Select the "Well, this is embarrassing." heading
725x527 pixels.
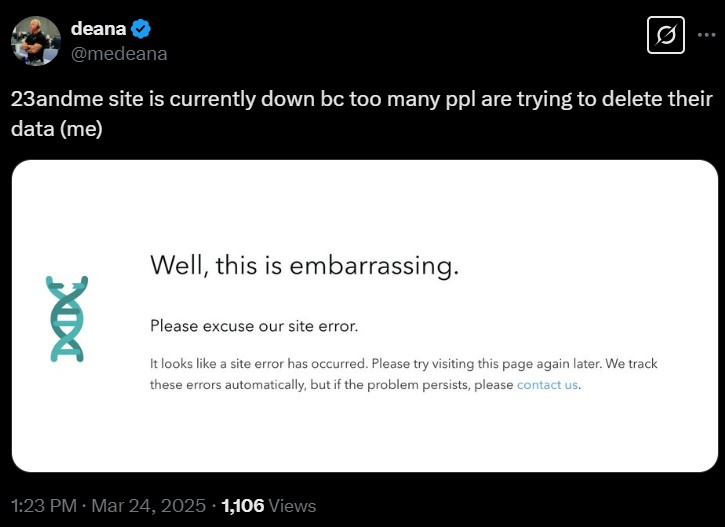305,266
